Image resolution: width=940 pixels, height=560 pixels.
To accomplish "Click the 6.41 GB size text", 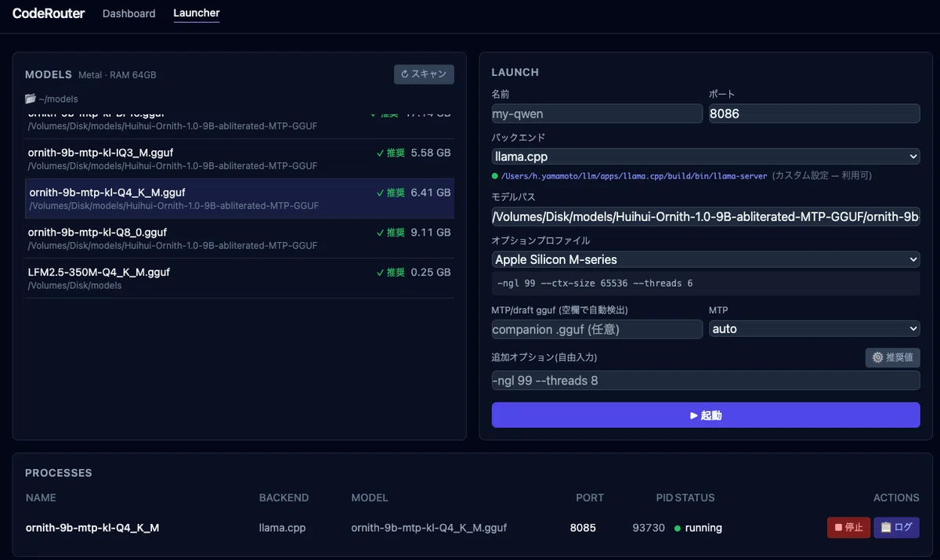I will (x=431, y=193).
